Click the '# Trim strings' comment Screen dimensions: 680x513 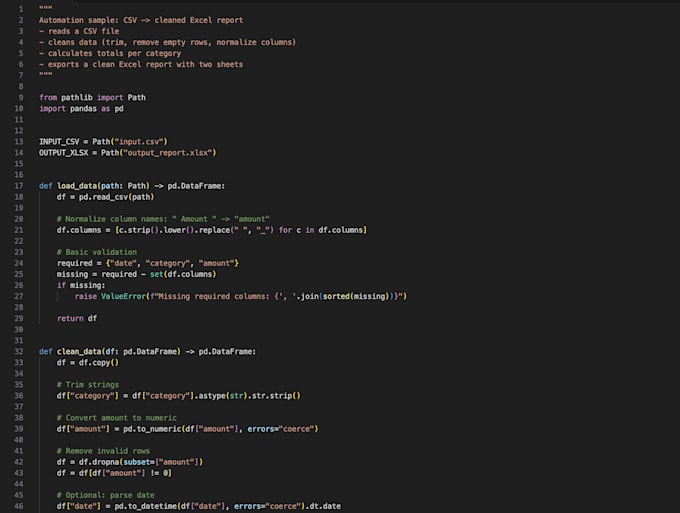(88, 385)
